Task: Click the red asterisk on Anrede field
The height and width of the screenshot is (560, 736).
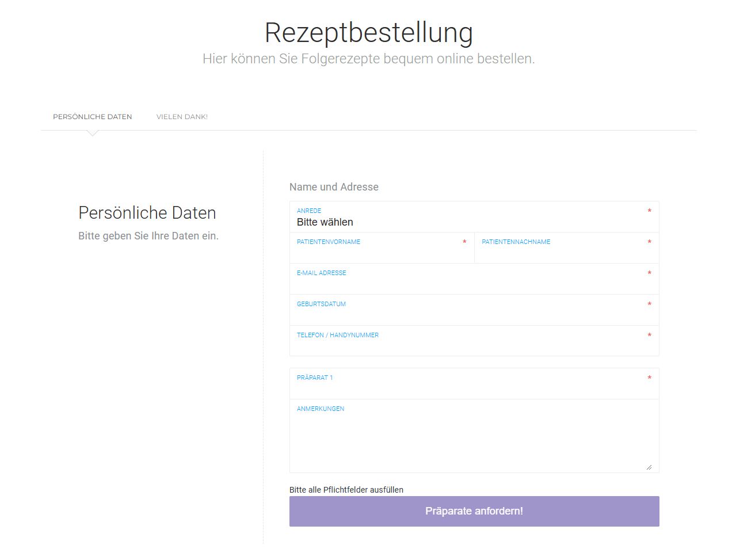Action: pyautogui.click(x=649, y=211)
